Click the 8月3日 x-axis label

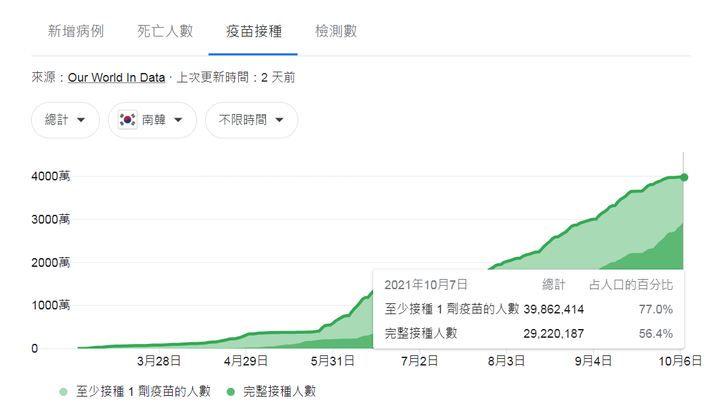point(506,361)
